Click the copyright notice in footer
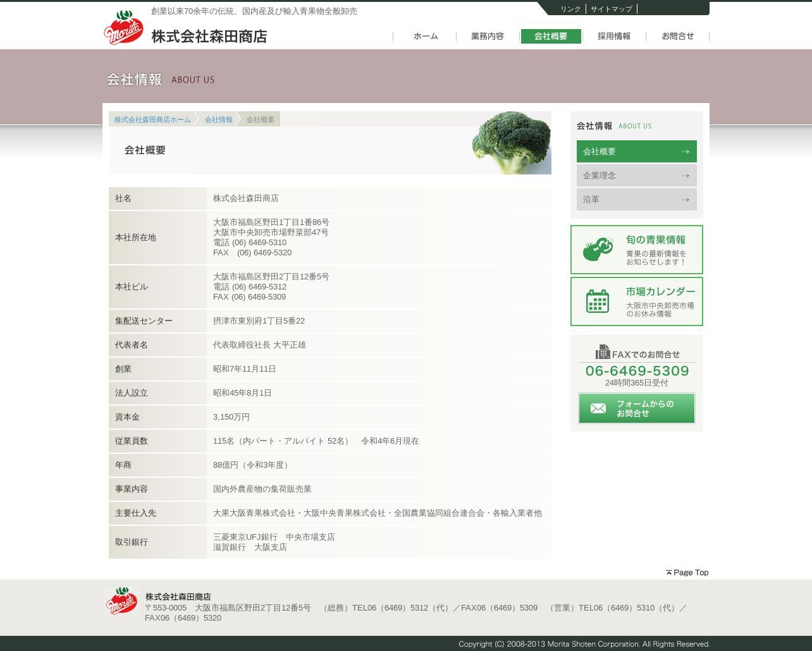 [584, 644]
